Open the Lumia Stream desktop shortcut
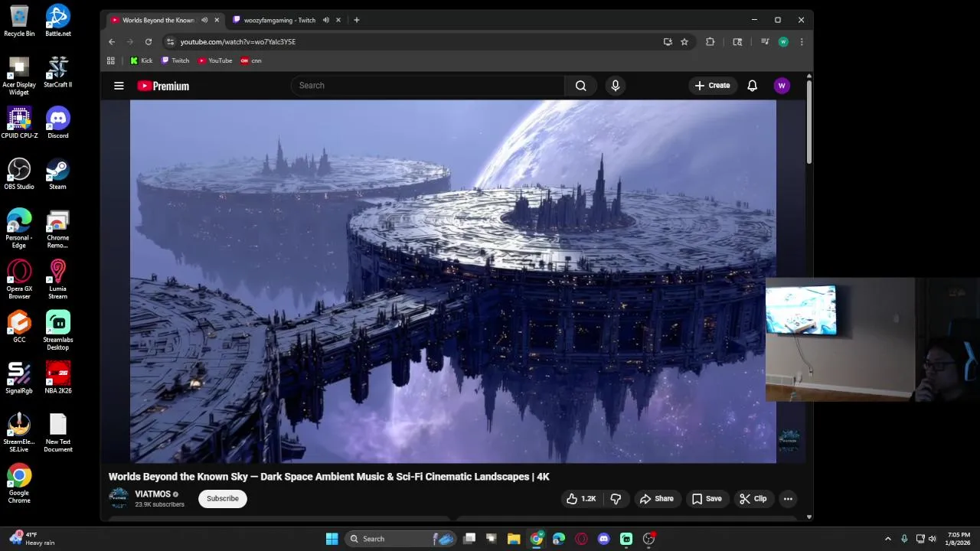 point(58,279)
